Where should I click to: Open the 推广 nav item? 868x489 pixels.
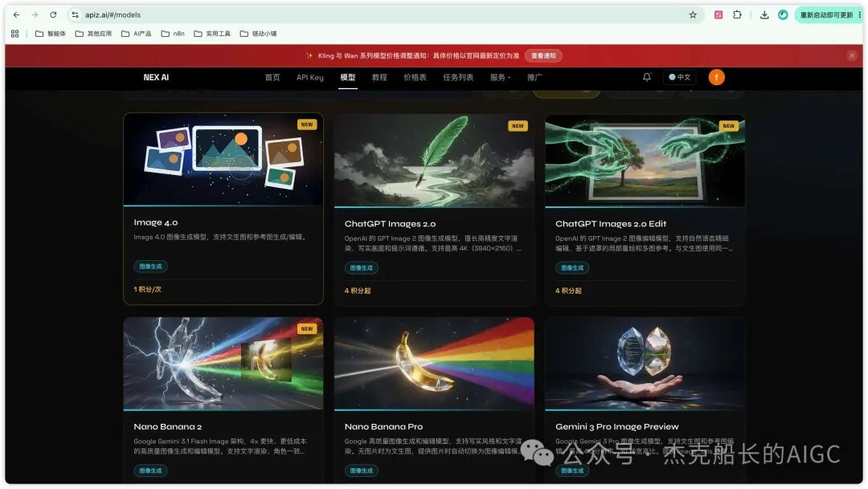tap(534, 77)
